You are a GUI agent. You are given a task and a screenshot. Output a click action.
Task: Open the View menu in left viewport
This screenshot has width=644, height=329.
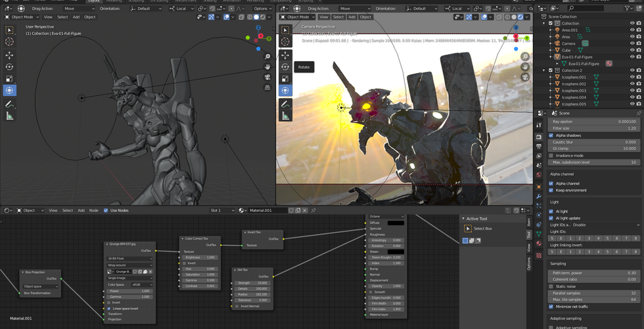point(48,17)
